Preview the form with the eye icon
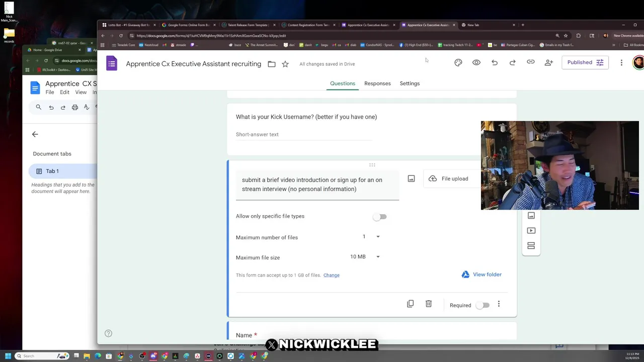 (x=476, y=62)
